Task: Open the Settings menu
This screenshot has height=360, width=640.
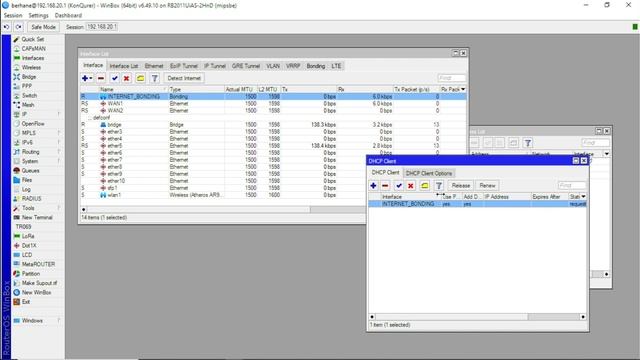Action: pyautogui.click(x=38, y=16)
